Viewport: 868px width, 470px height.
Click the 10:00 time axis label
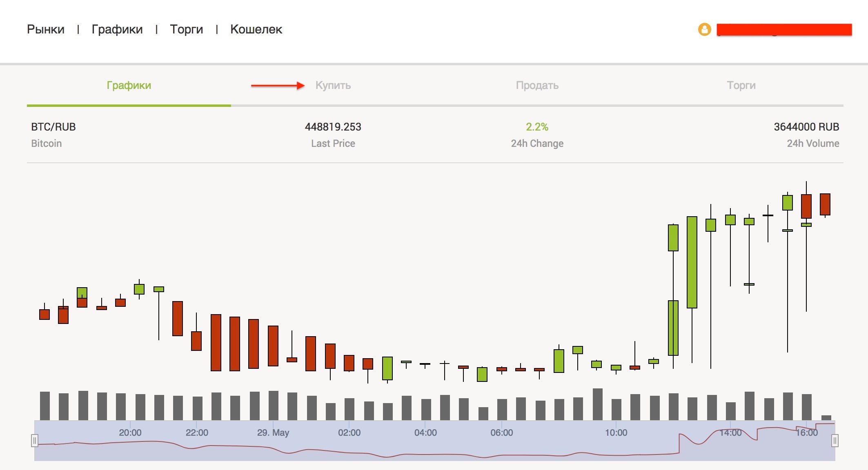[x=616, y=433]
